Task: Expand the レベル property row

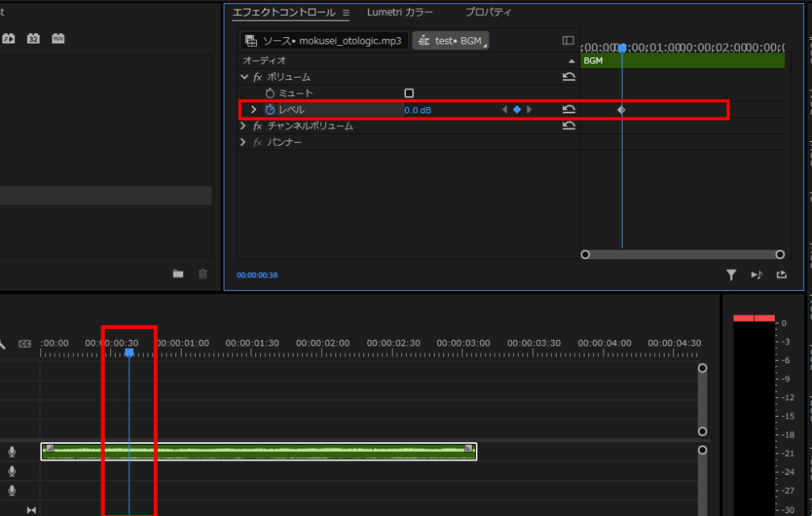Action: 254,109
